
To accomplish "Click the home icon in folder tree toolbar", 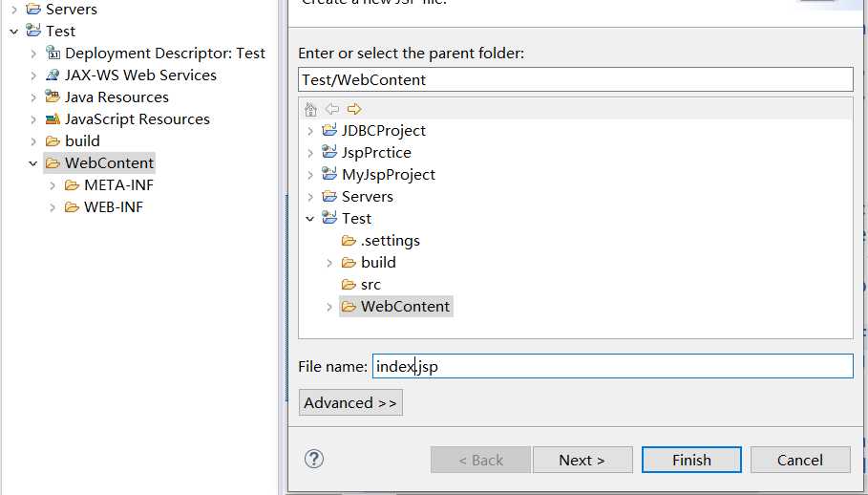I will click(x=310, y=109).
